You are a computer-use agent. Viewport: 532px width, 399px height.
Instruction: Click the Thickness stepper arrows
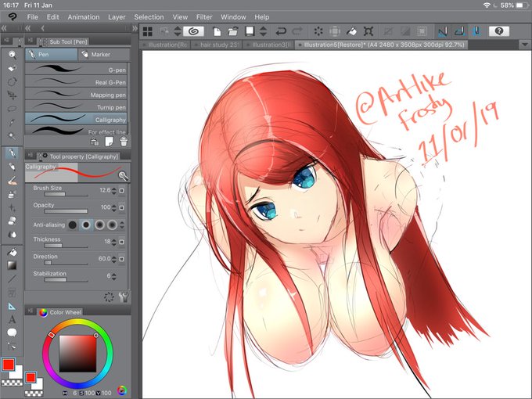point(114,242)
